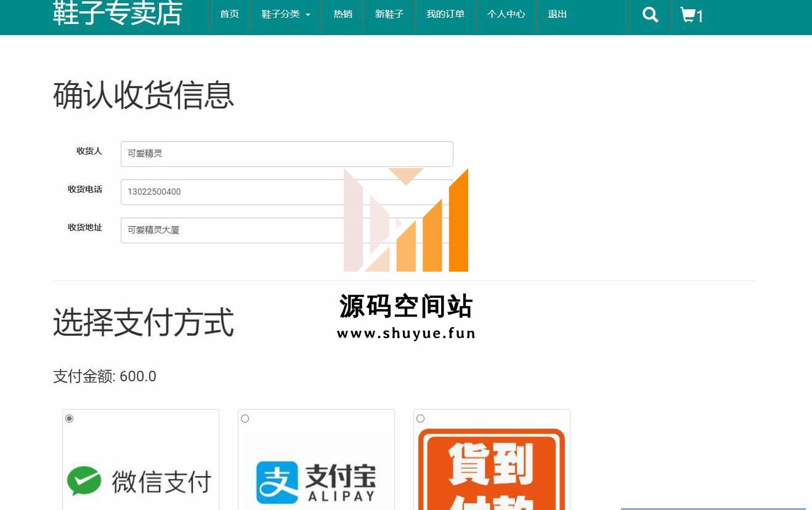
Task: Open the 热销 menu item
Action: click(343, 14)
